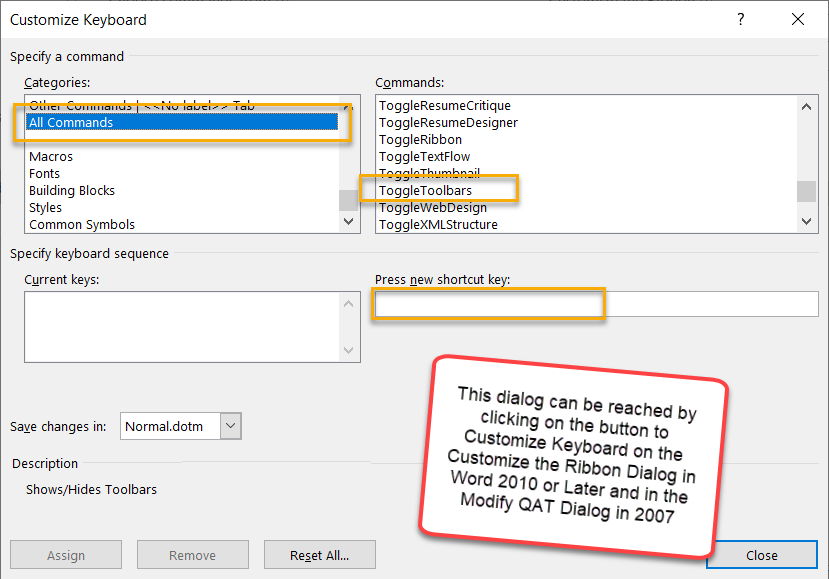Click the Reset All... button
The height and width of the screenshot is (579, 829).
(320, 555)
